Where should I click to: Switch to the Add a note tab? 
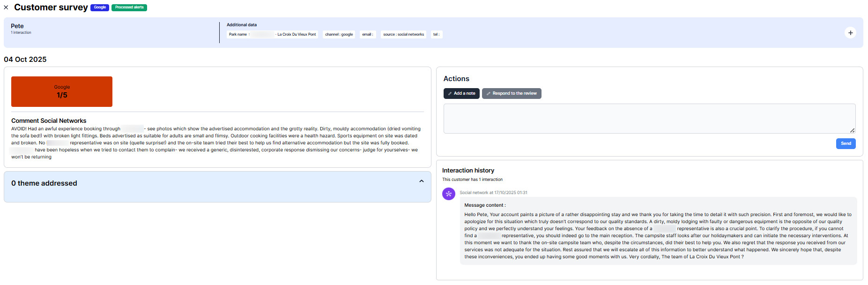(461, 93)
